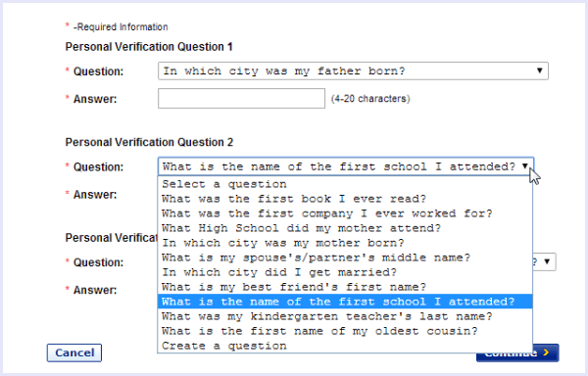588x376 pixels.
Task: Choose 'Create a question' option
Action: pyautogui.click(x=345, y=346)
